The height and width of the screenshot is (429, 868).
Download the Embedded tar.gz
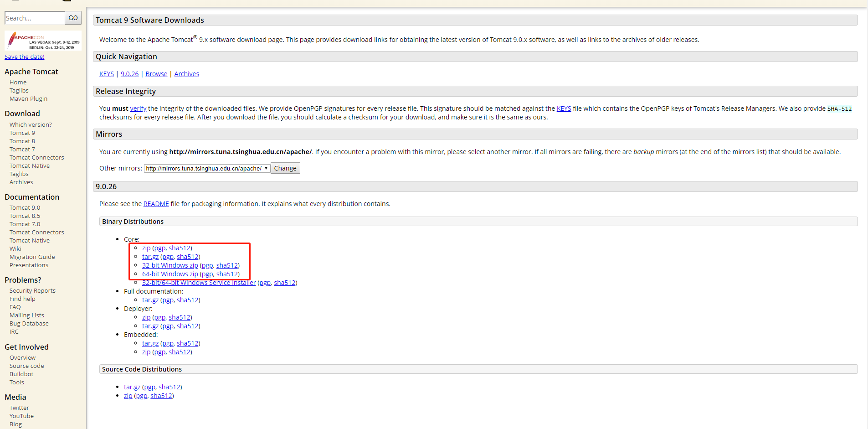coord(150,343)
